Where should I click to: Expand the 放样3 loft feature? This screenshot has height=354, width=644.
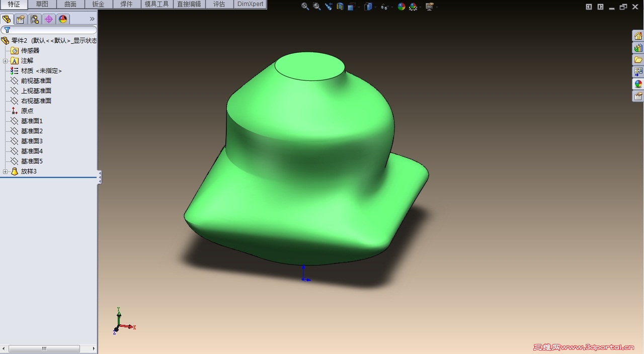click(5, 171)
